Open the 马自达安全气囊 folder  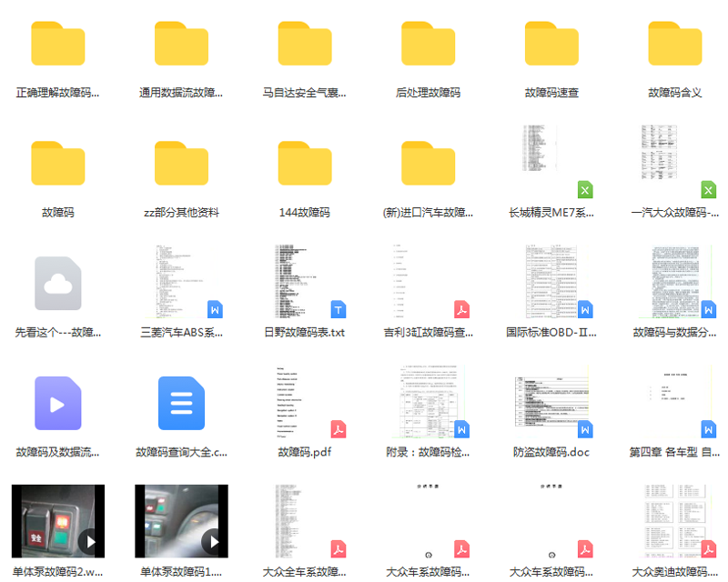tap(305, 45)
